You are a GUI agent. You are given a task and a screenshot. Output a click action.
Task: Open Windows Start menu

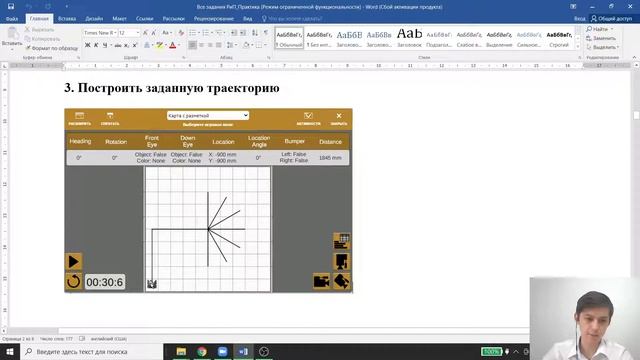tap(10, 351)
